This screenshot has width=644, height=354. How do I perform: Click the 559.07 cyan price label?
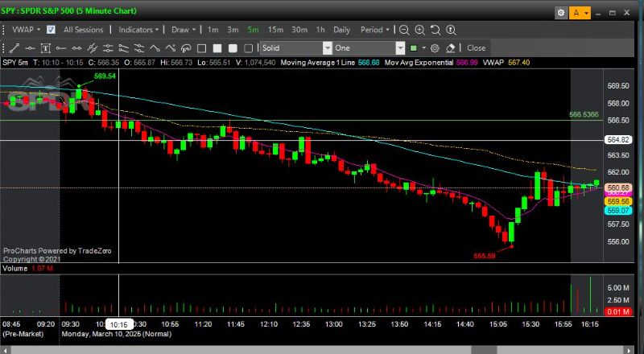618,210
